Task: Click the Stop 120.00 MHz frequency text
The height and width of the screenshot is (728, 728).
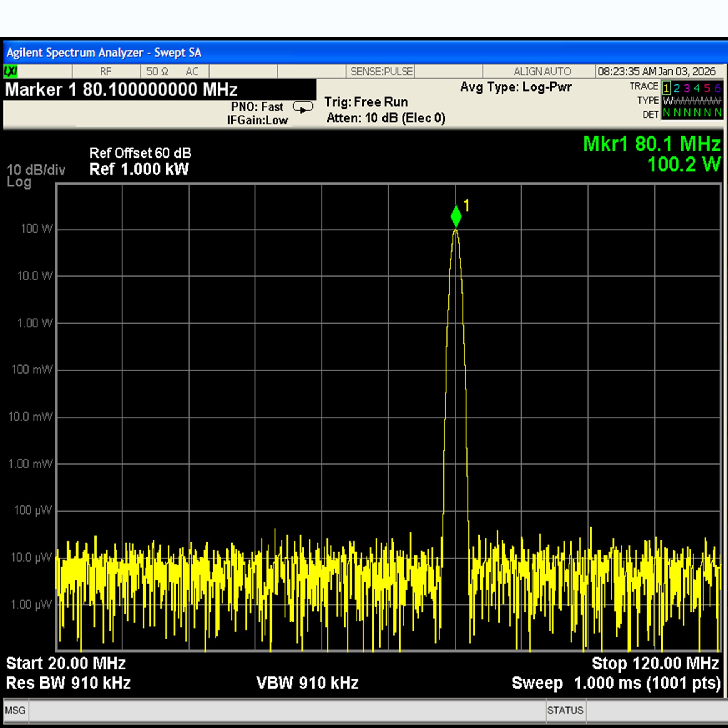Action: [656, 663]
